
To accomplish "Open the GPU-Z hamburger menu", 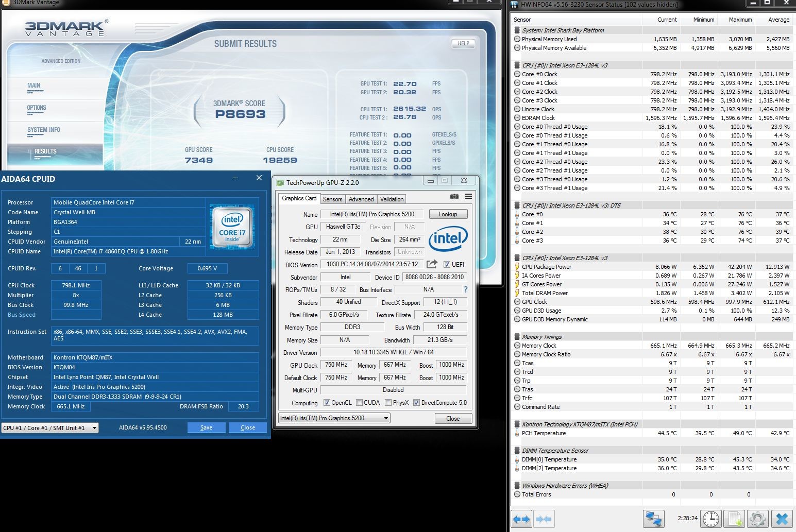I will coord(468,196).
